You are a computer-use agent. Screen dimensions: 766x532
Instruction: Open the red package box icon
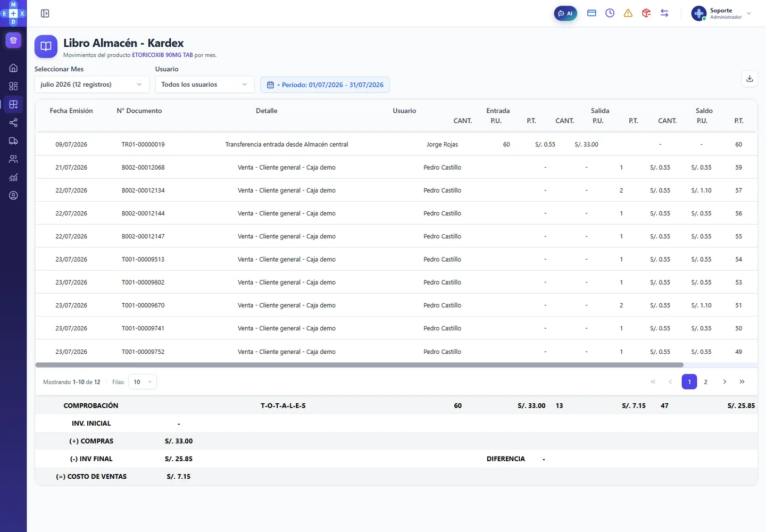point(646,13)
